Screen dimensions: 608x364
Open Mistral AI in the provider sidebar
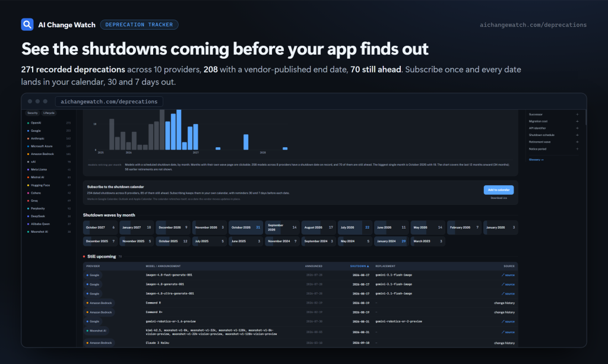point(49,177)
